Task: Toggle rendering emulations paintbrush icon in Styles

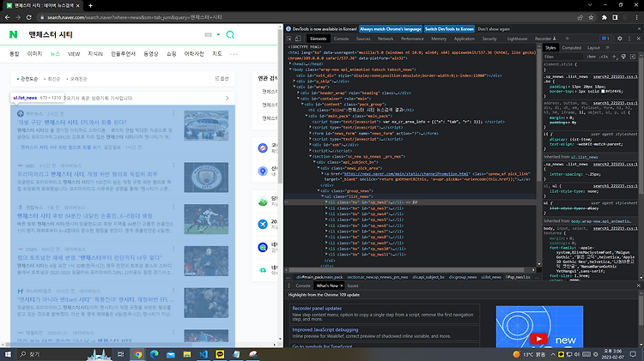Action: point(623,57)
